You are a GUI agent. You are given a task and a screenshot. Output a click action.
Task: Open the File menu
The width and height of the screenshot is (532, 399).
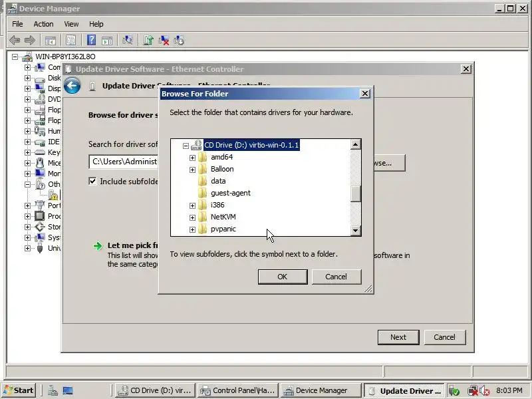point(17,24)
